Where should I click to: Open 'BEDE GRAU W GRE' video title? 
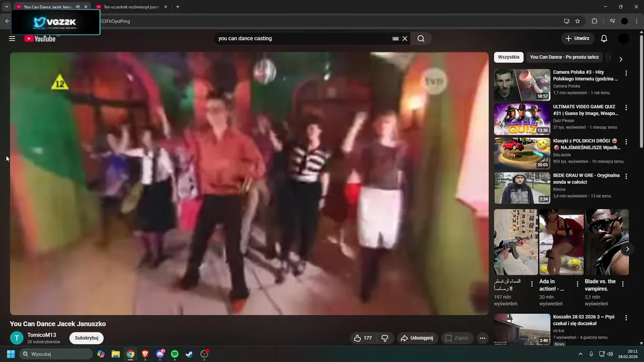[587, 178]
